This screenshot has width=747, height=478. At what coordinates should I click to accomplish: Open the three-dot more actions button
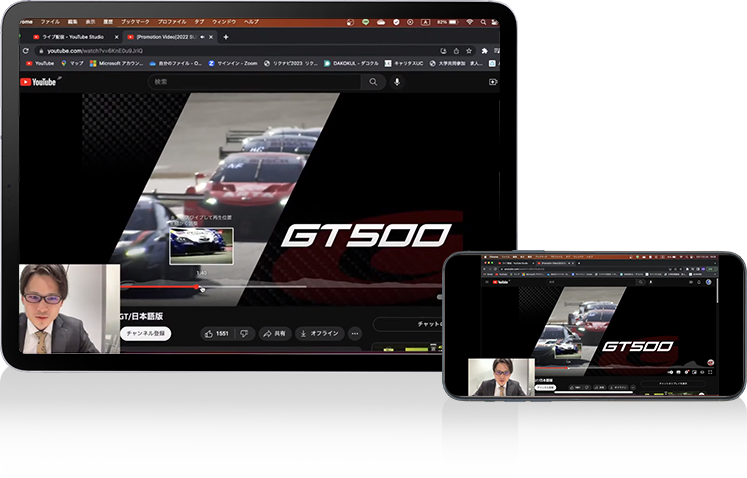click(x=355, y=334)
